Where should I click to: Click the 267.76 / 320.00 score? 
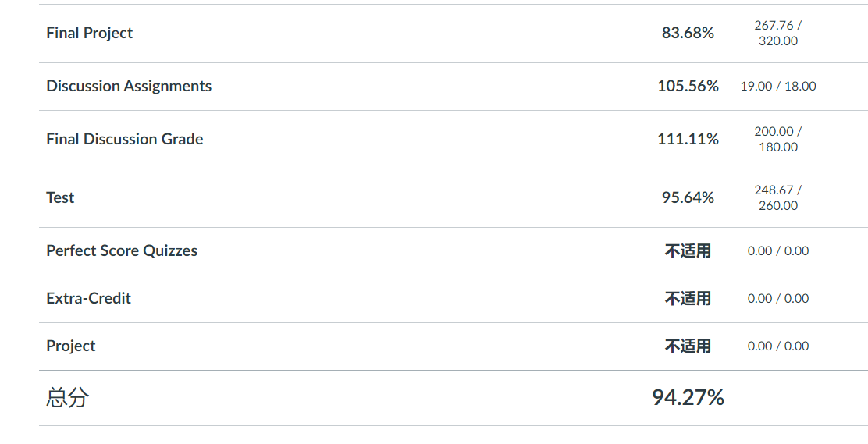778,33
